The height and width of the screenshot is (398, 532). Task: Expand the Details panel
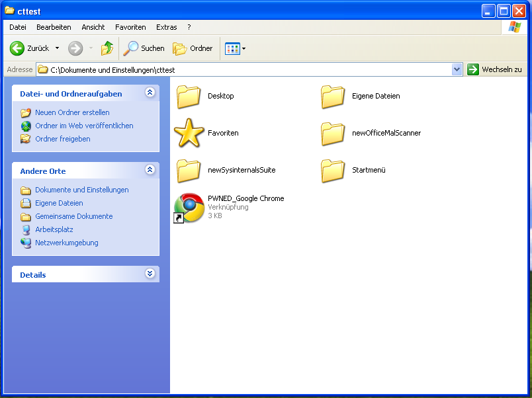point(150,274)
